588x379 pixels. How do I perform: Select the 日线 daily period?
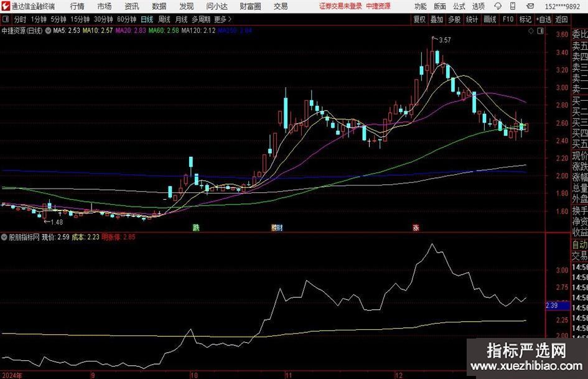click(147, 19)
